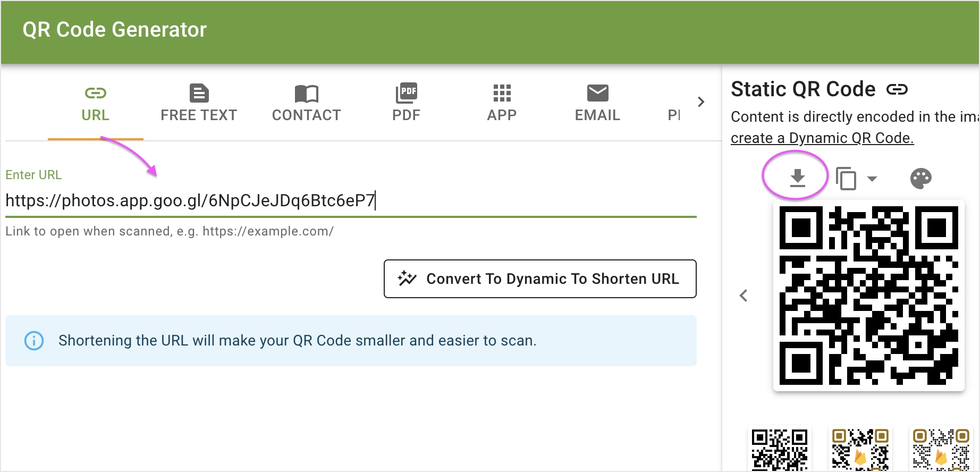Switch to the CONTACT tab
The width and height of the screenshot is (980, 472).
pyautogui.click(x=306, y=103)
